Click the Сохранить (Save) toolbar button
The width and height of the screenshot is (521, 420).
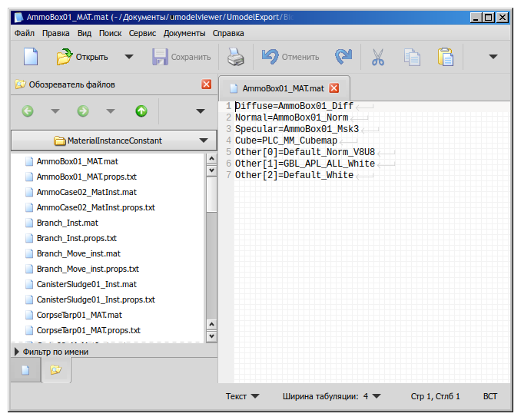click(181, 57)
